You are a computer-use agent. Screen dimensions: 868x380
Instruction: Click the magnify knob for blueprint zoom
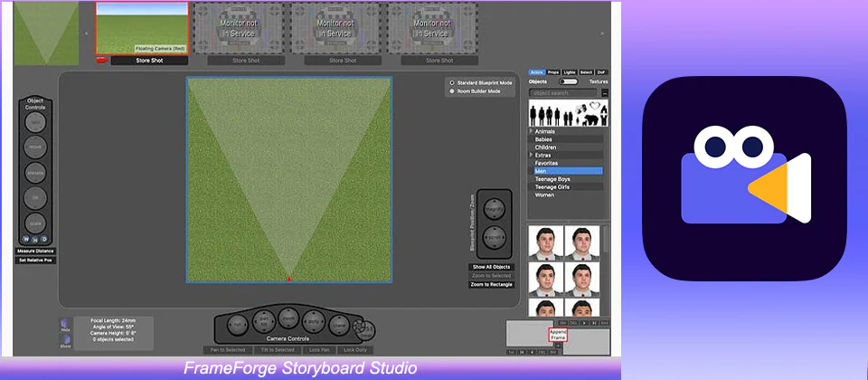click(494, 209)
